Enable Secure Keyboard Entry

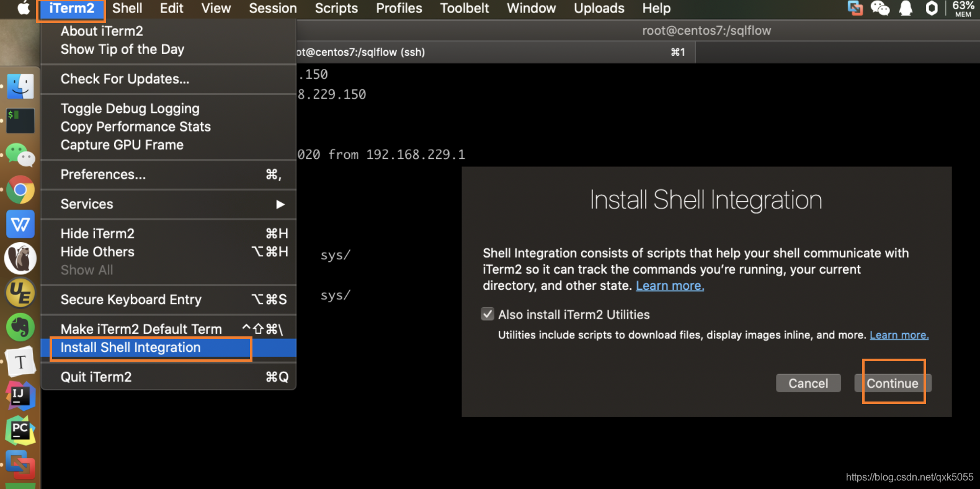click(169, 300)
